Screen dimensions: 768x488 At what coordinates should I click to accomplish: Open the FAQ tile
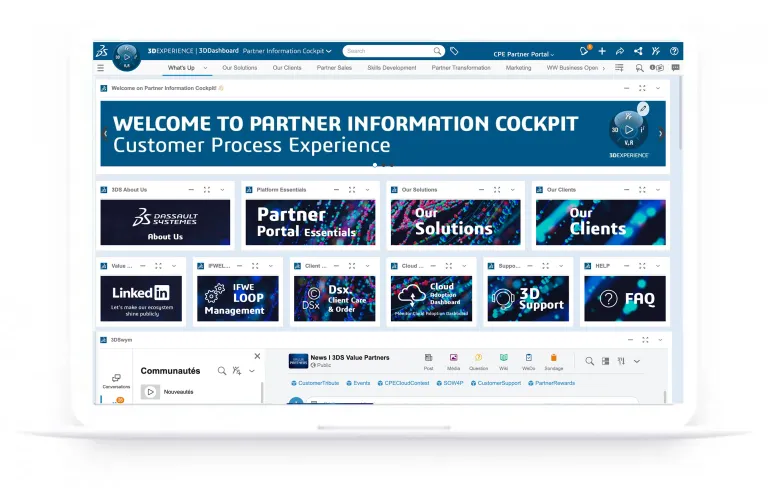pos(625,298)
